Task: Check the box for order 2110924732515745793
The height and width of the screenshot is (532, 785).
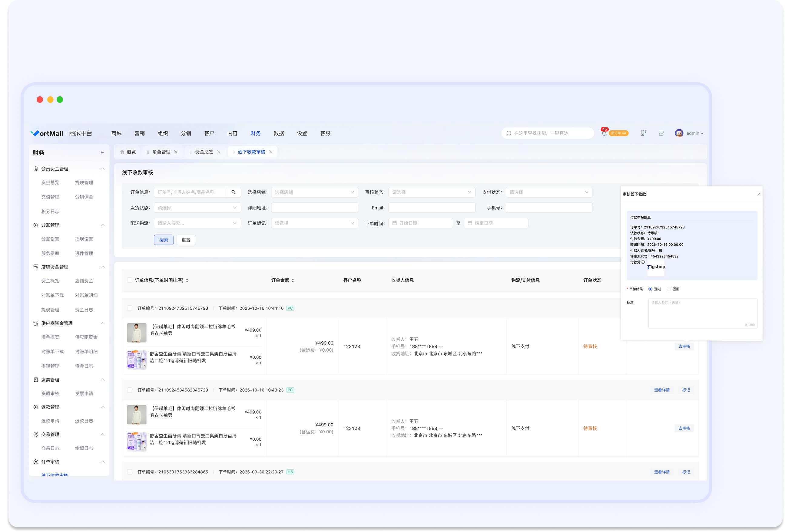Action: pyautogui.click(x=130, y=308)
